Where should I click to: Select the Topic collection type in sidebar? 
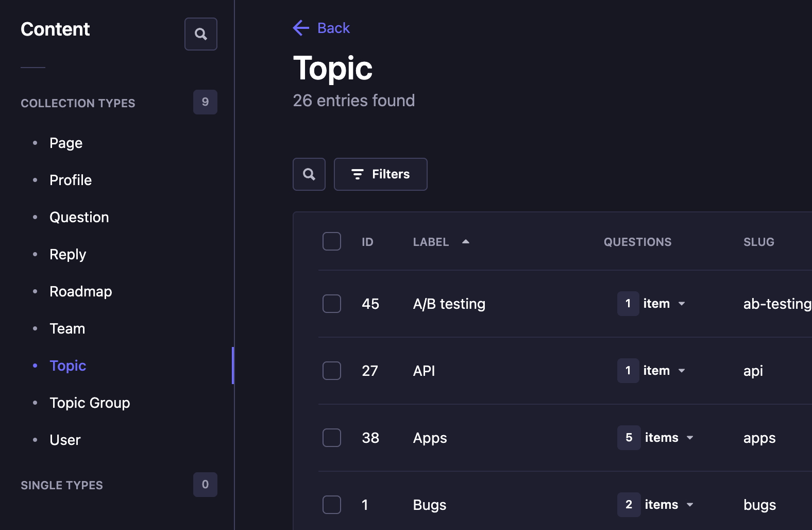click(x=68, y=366)
